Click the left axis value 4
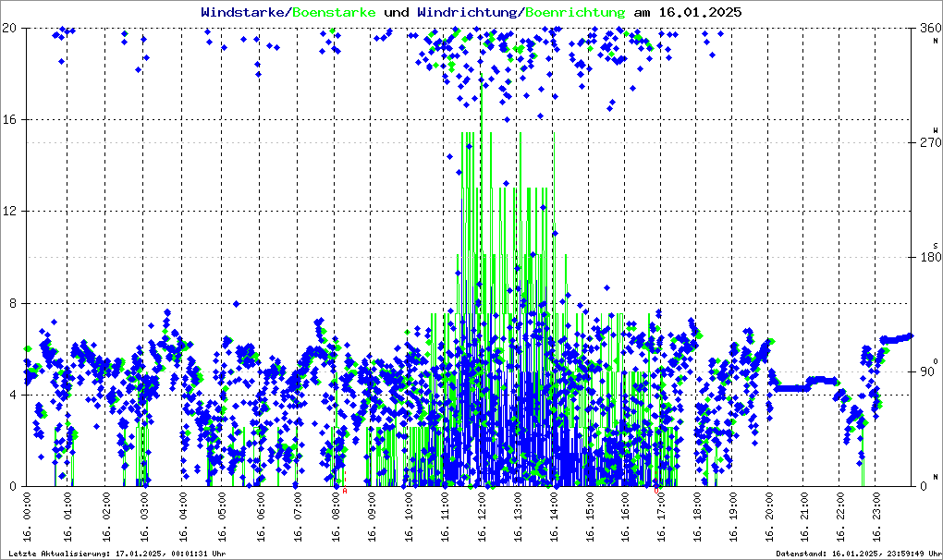 point(13,395)
